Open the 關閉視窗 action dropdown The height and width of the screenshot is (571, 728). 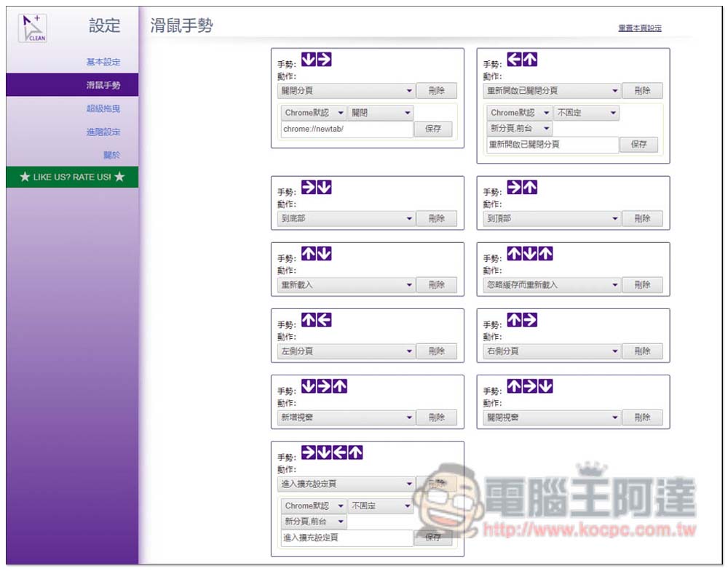[x=552, y=418]
